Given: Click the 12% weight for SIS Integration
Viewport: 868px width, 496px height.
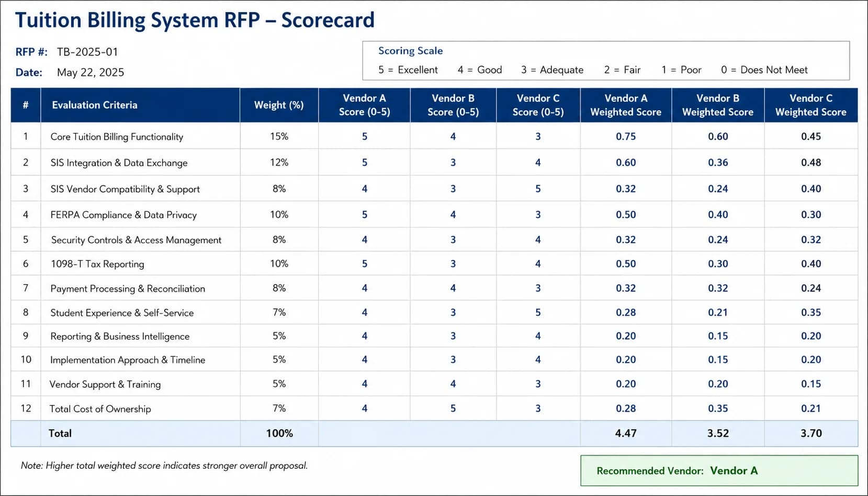Looking at the screenshot, I should click(279, 162).
